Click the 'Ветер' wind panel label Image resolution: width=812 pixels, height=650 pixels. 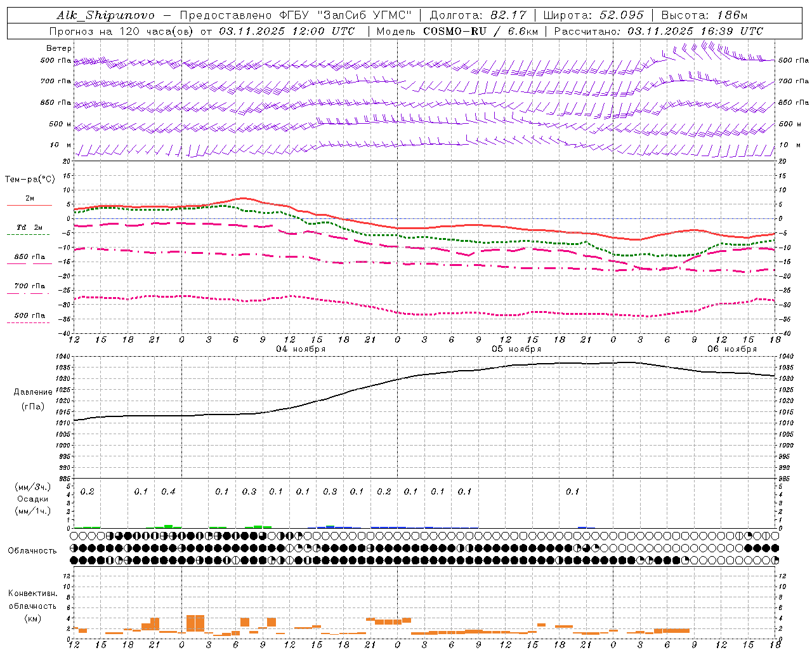pyautogui.click(x=59, y=48)
